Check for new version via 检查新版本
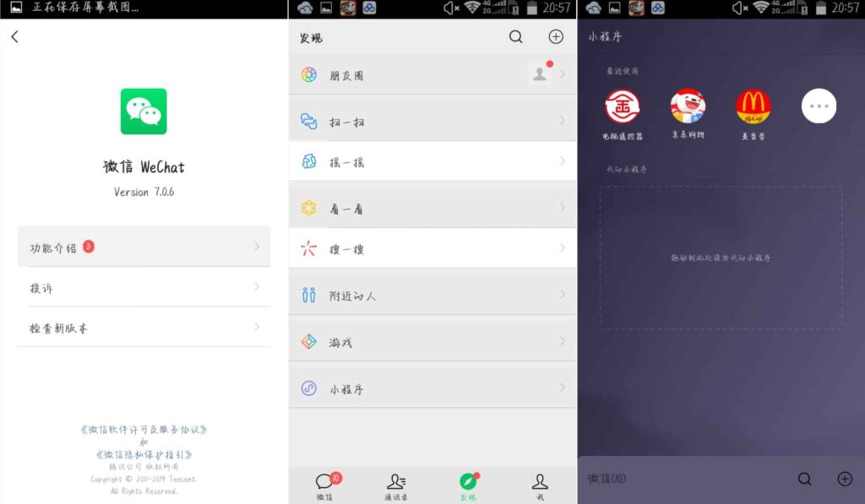Viewport: 865px width, 504px height. click(144, 327)
